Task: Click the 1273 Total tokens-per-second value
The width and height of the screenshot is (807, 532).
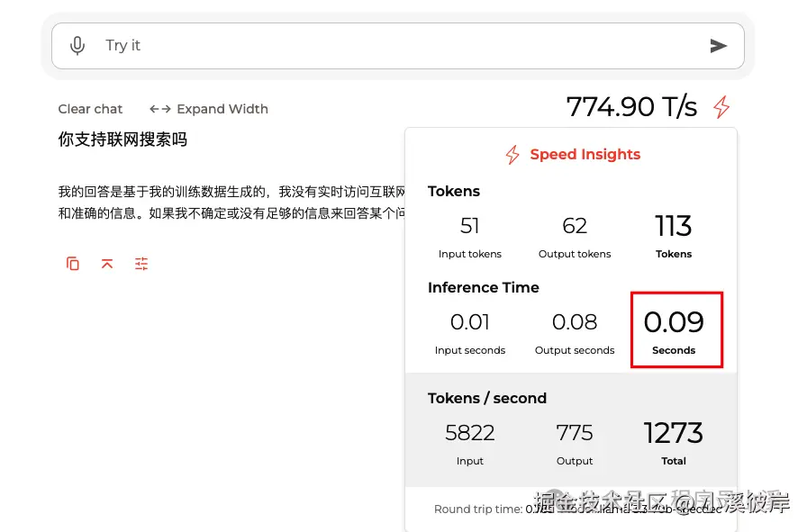Action: [674, 433]
